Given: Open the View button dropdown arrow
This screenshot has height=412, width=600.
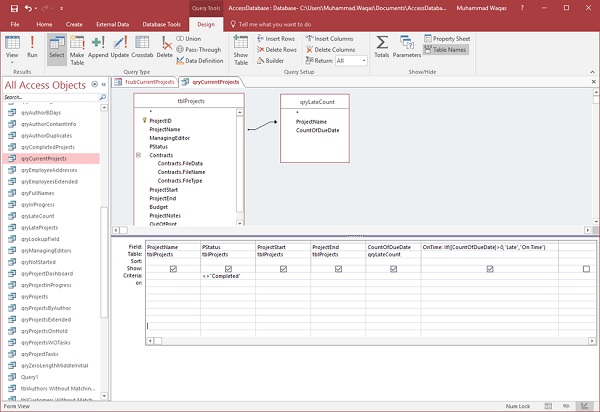Looking at the screenshot, I should (x=11, y=63).
